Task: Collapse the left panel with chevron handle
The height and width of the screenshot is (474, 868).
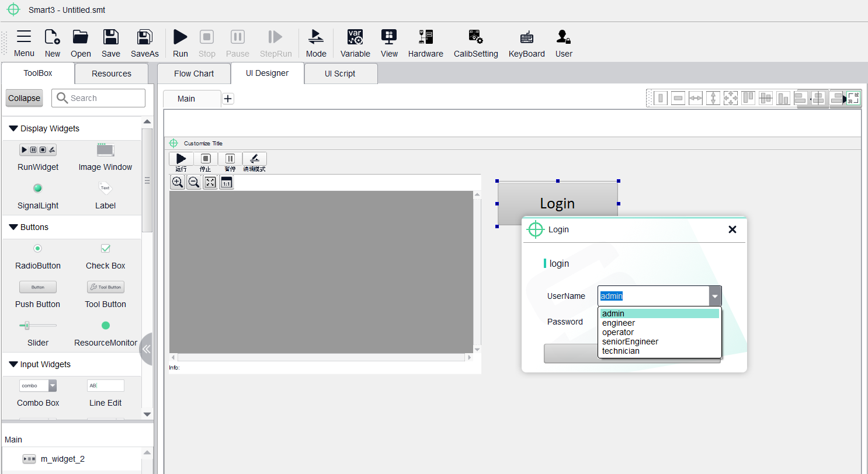Action: (147, 349)
